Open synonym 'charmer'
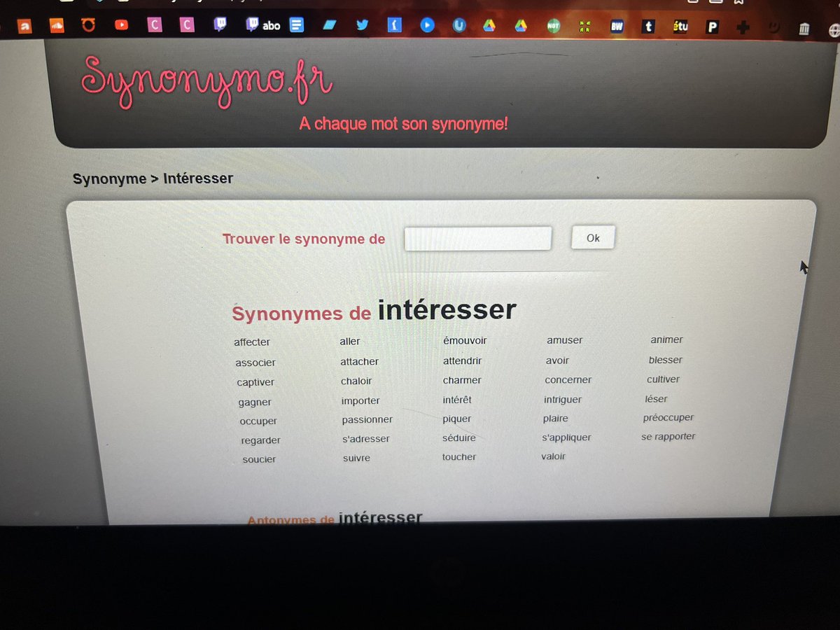 (462, 381)
